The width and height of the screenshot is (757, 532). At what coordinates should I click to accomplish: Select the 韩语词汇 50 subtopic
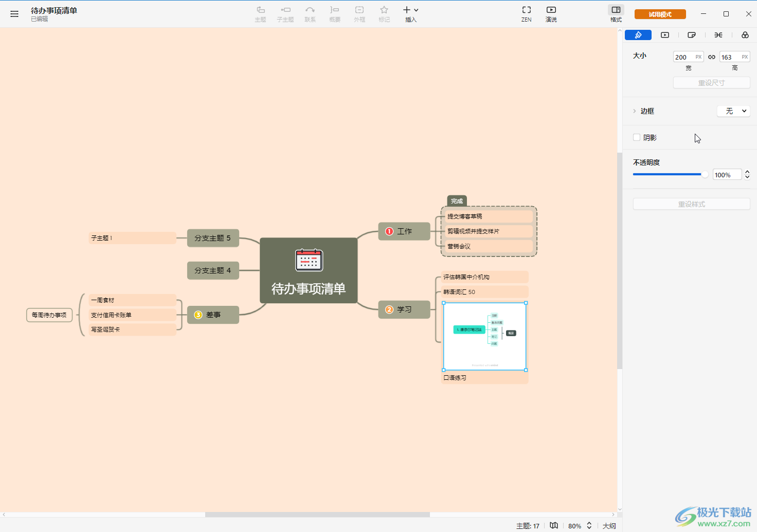coord(485,292)
